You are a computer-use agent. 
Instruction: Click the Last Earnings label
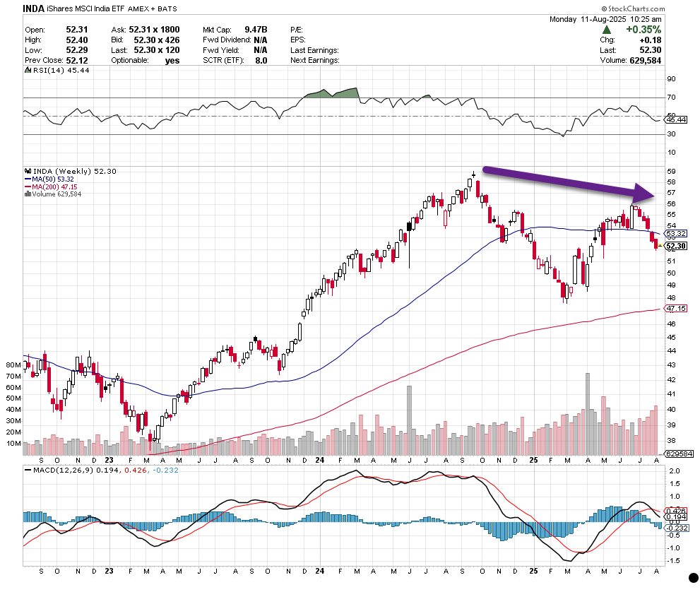314,50
